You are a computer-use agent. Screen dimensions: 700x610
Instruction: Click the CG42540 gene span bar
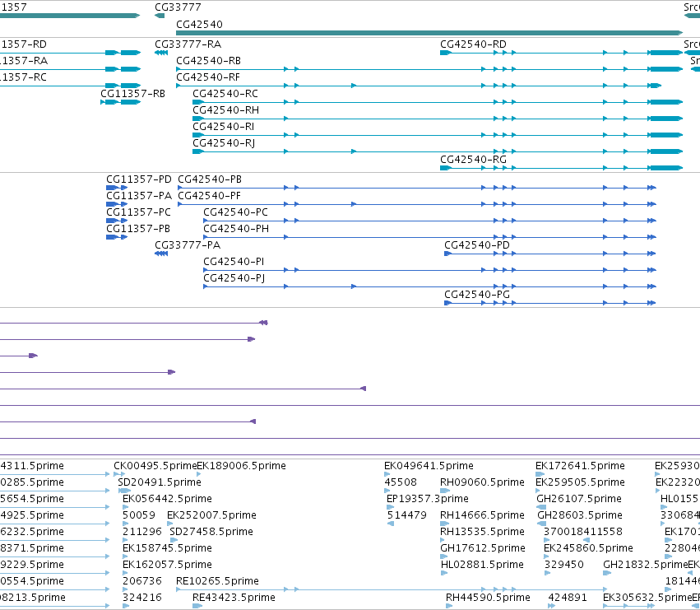[429, 33]
